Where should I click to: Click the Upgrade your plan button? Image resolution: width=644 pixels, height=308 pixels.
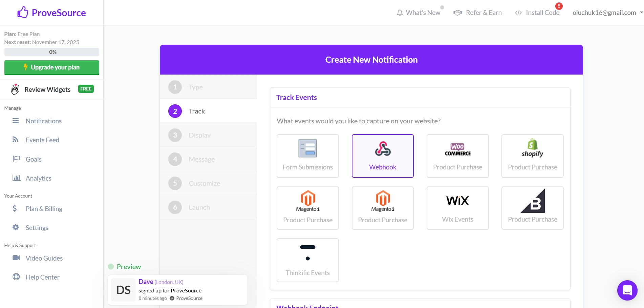[51, 67]
